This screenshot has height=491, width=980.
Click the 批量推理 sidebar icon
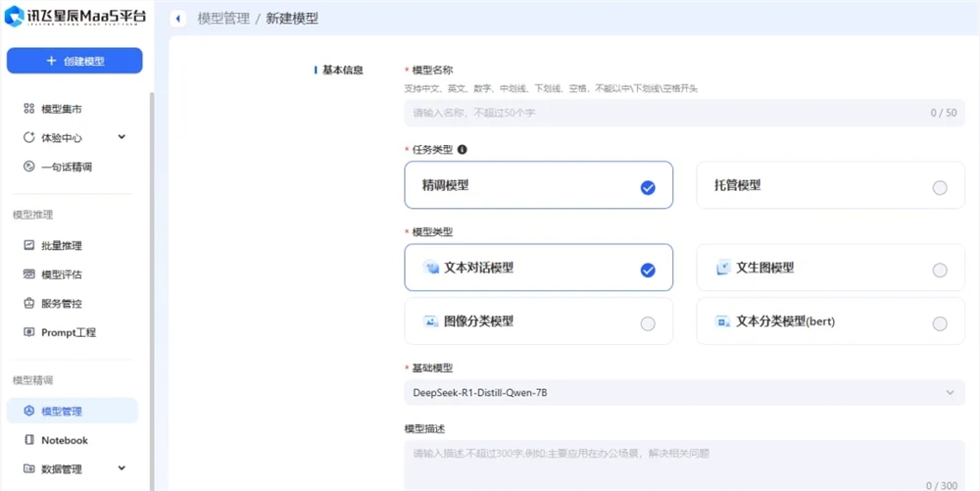click(x=29, y=245)
